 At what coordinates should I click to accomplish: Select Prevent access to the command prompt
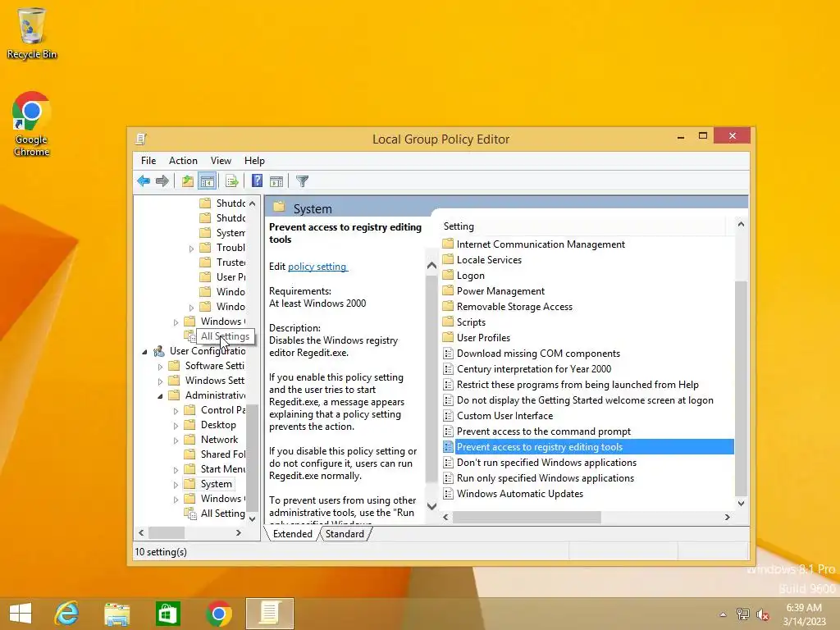pos(544,431)
